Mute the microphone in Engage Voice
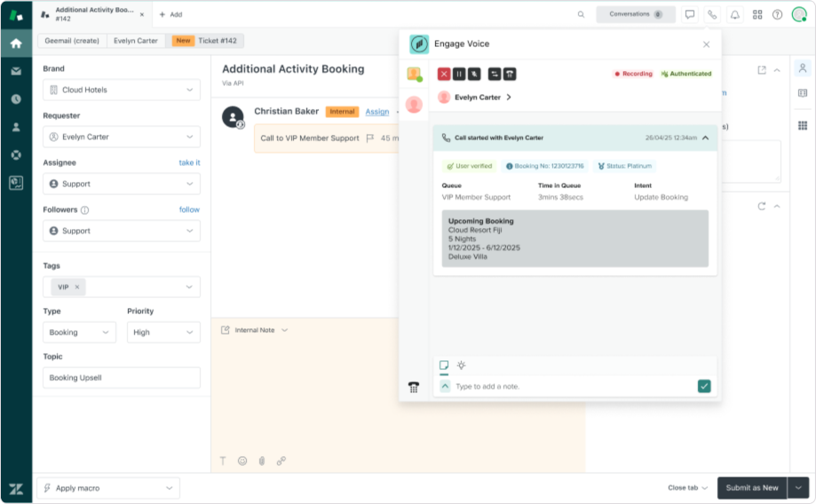 click(x=474, y=74)
